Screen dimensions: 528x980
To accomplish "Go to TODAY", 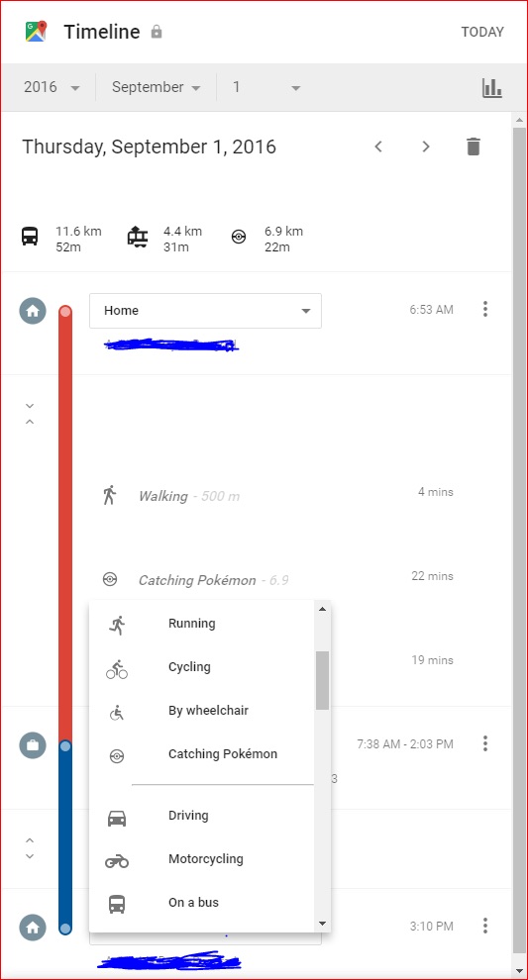I will (x=482, y=32).
